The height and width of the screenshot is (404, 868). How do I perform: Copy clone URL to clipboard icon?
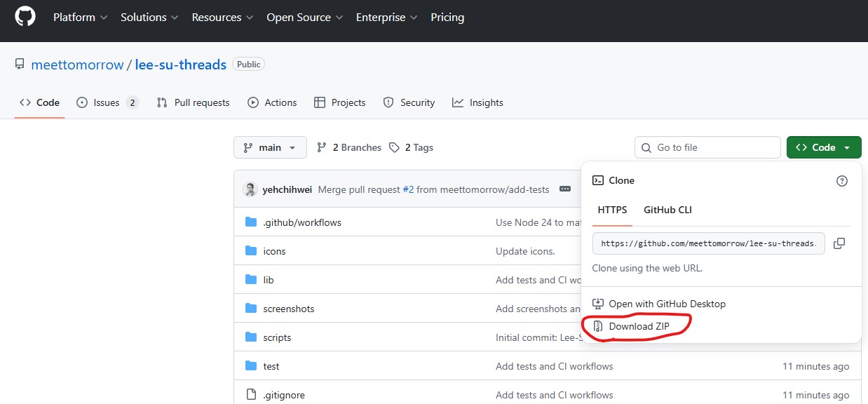839,243
